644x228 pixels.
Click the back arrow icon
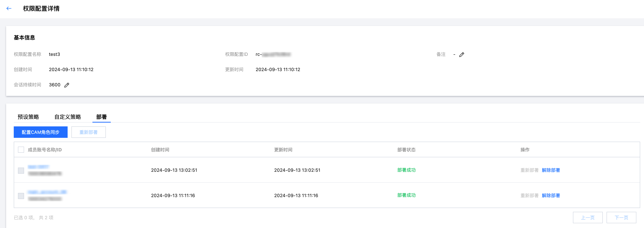tap(9, 8)
